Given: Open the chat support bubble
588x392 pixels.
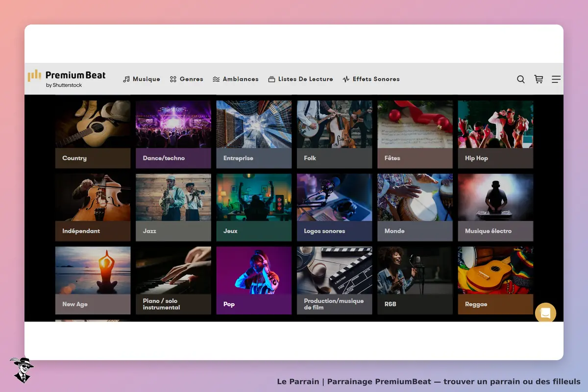Looking at the screenshot, I should point(545,313).
